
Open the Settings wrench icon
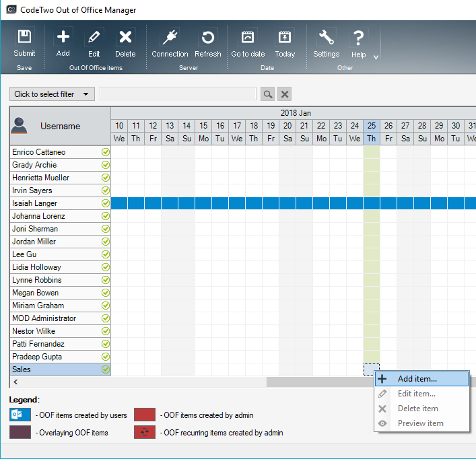click(x=327, y=37)
